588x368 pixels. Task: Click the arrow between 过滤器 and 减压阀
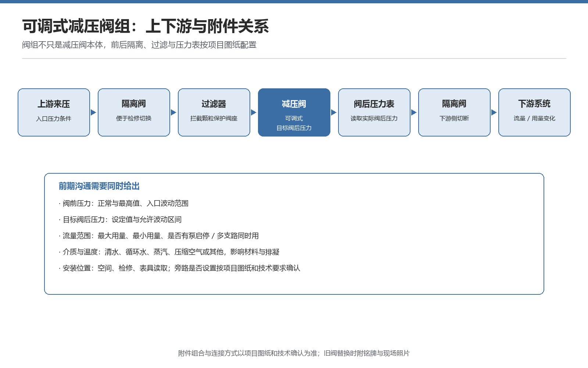click(254, 112)
